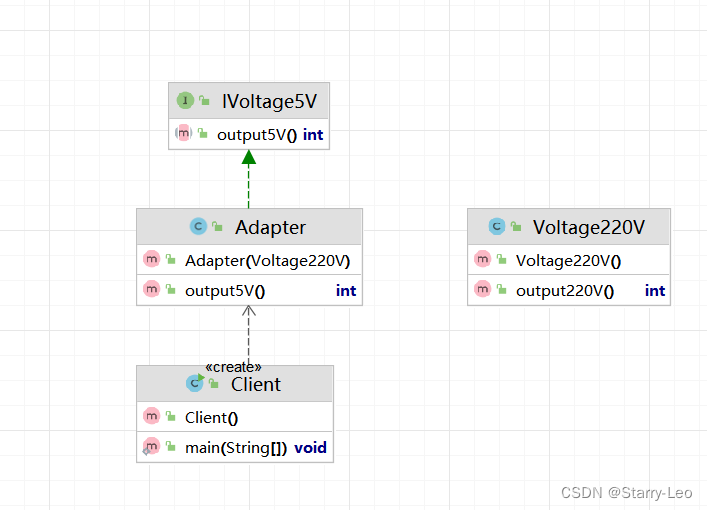
Task: Click method icon next to Adapter output5V()
Action: 152,289
